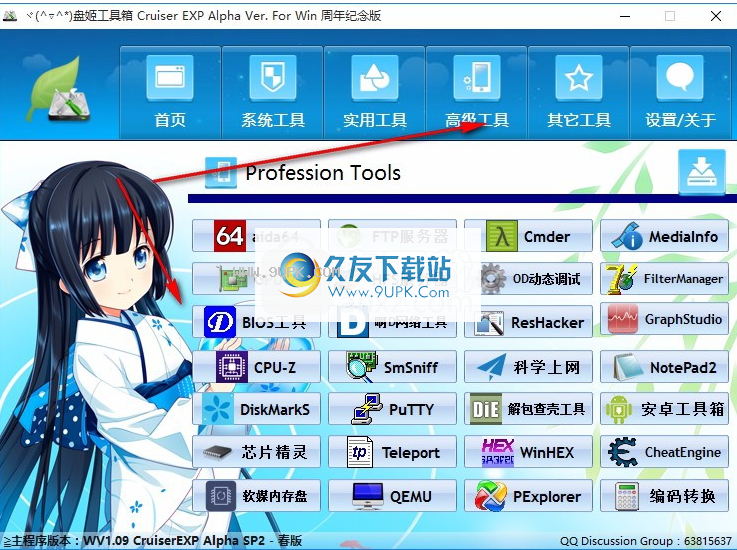Open the 首页 home tab

pyautogui.click(x=170, y=92)
